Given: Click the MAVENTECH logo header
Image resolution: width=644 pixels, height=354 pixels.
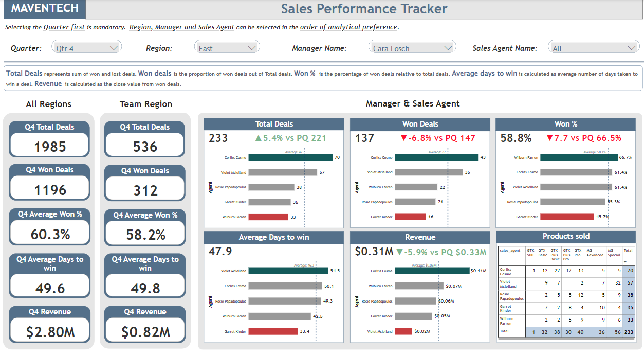Looking at the screenshot, I should coord(45,9).
